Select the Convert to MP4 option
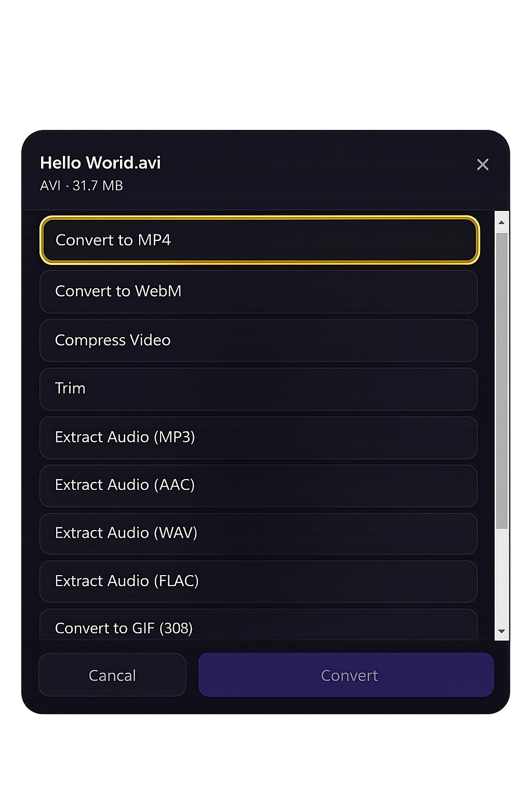Image resolution: width=532 pixels, height=798 pixels. point(259,240)
